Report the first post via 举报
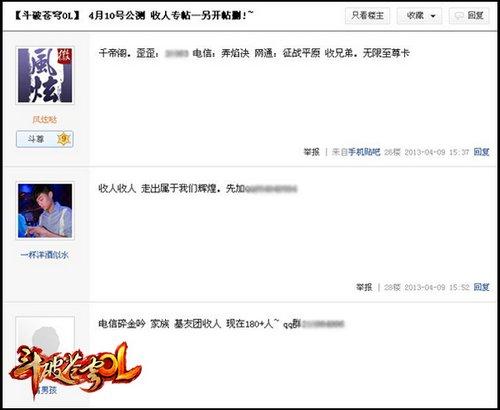 tap(311, 152)
